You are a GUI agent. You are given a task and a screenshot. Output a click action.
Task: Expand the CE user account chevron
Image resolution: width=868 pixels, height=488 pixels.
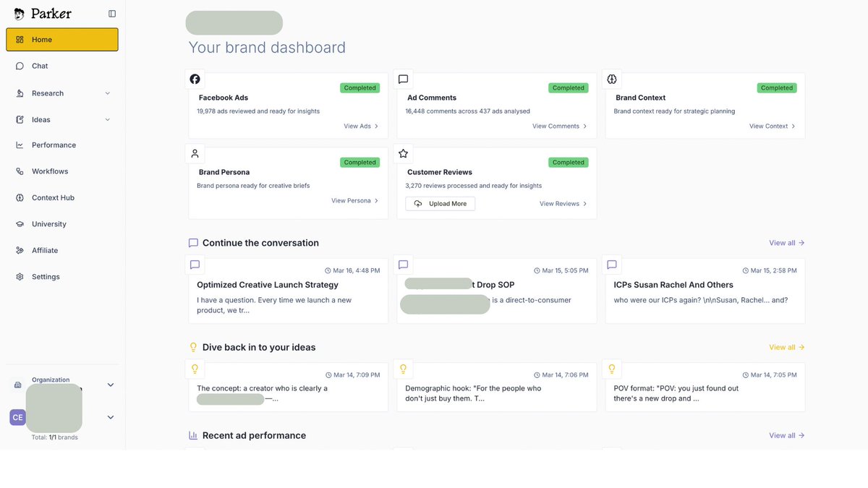[111, 417]
